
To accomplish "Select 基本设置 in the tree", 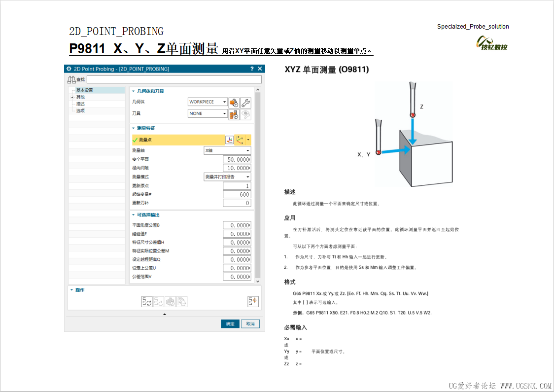I will pos(85,90).
